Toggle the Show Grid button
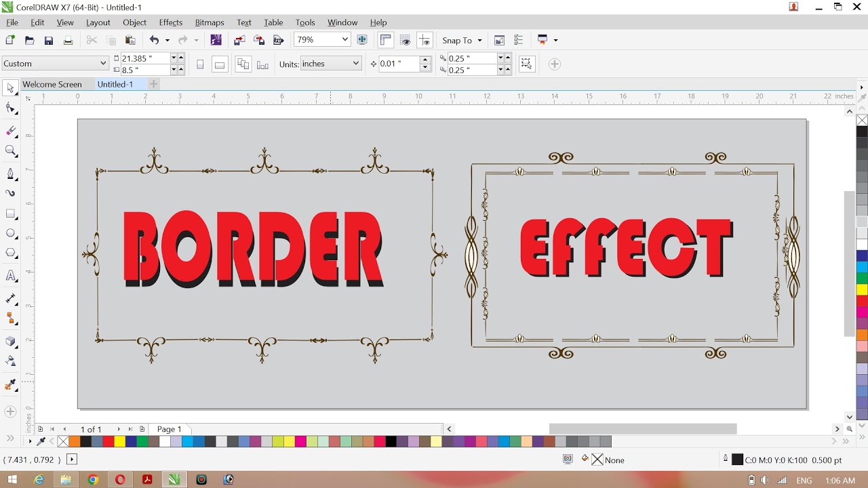 406,41
